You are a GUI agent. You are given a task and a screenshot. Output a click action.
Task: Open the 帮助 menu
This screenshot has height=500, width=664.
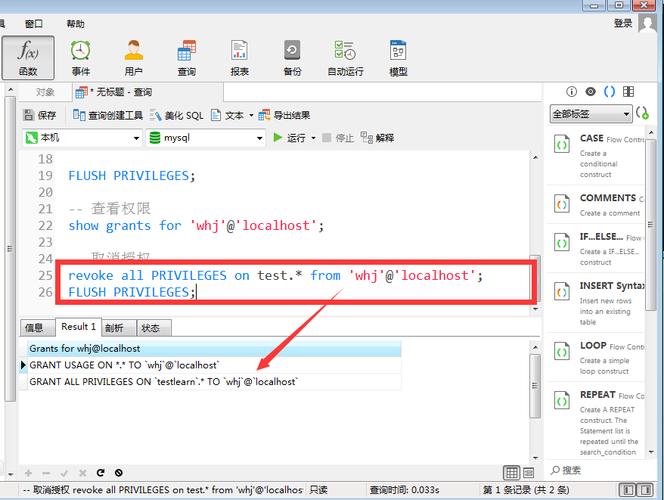pos(76,24)
